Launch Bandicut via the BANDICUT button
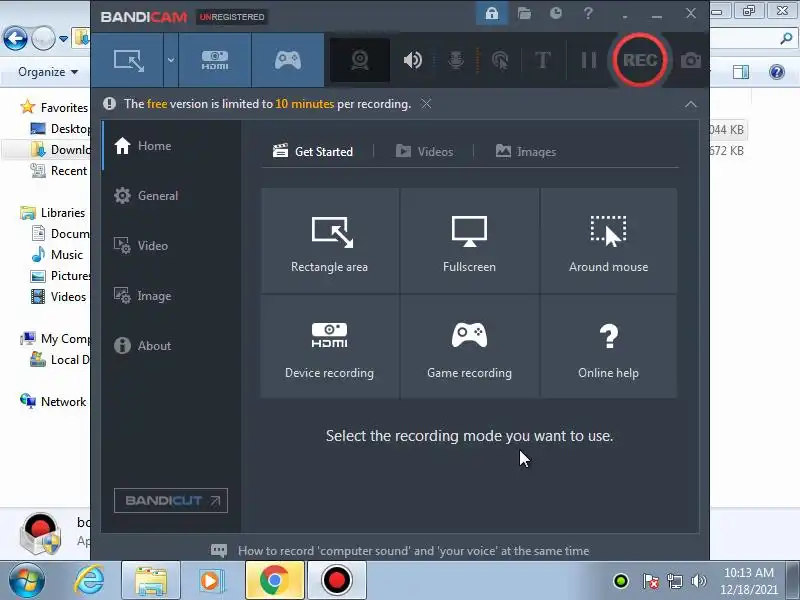 click(x=171, y=501)
